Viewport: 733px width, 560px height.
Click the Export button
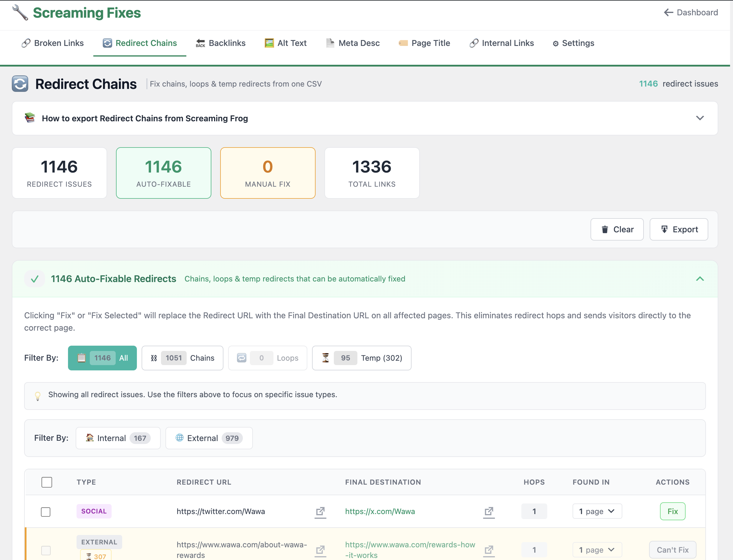coord(679,229)
